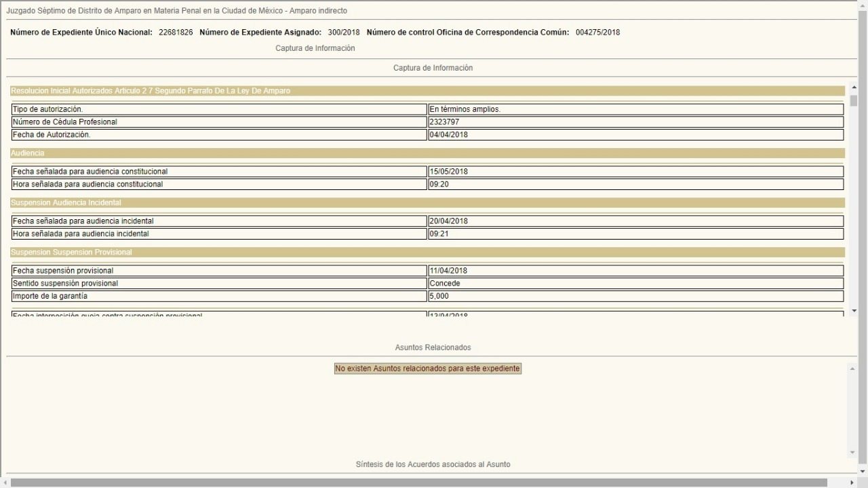Click the horizontal scrollbar thumb at bottom
The width and height of the screenshot is (868, 488).
click(418, 483)
